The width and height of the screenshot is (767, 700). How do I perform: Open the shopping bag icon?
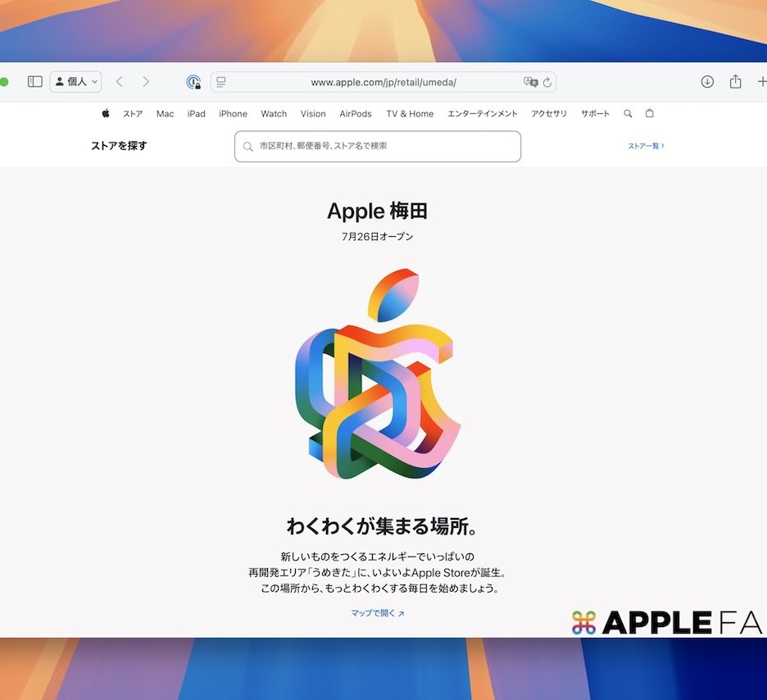click(x=650, y=114)
